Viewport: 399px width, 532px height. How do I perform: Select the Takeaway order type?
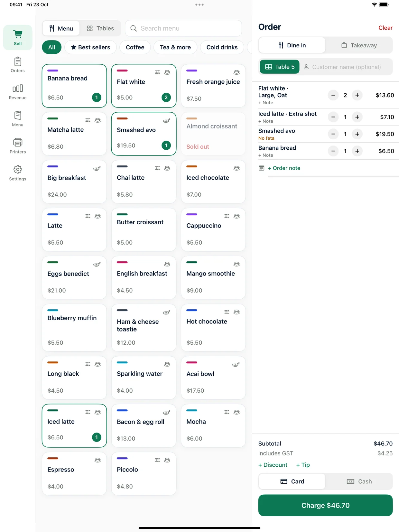coord(359,45)
